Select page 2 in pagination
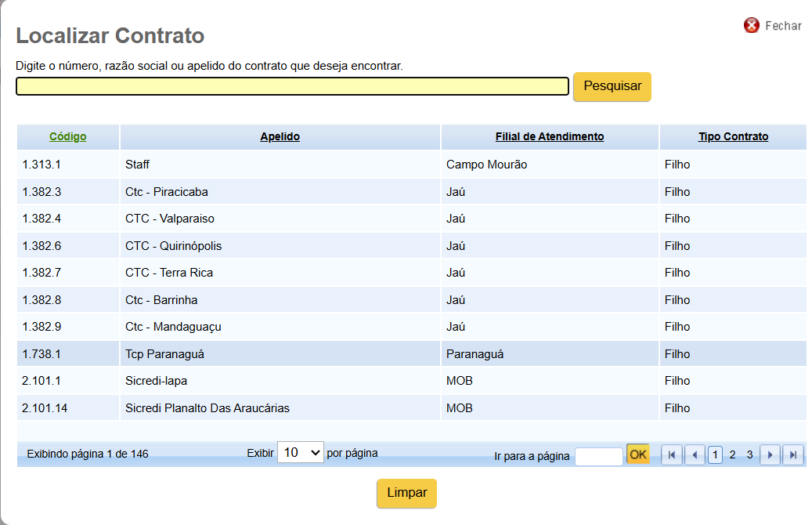Screen dimensions: 812x525 [x=732, y=455]
